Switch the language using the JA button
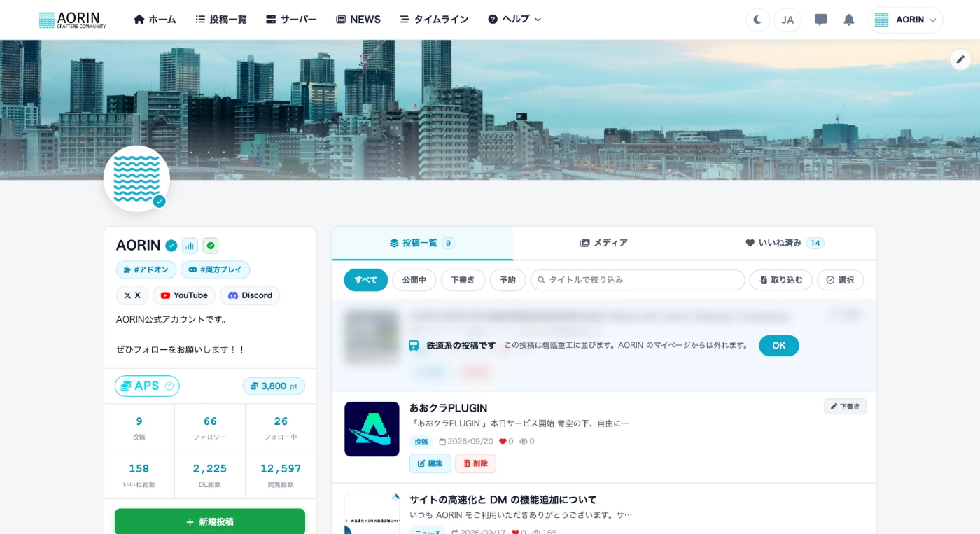Image resolution: width=980 pixels, height=534 pixels. pos(787,20)
